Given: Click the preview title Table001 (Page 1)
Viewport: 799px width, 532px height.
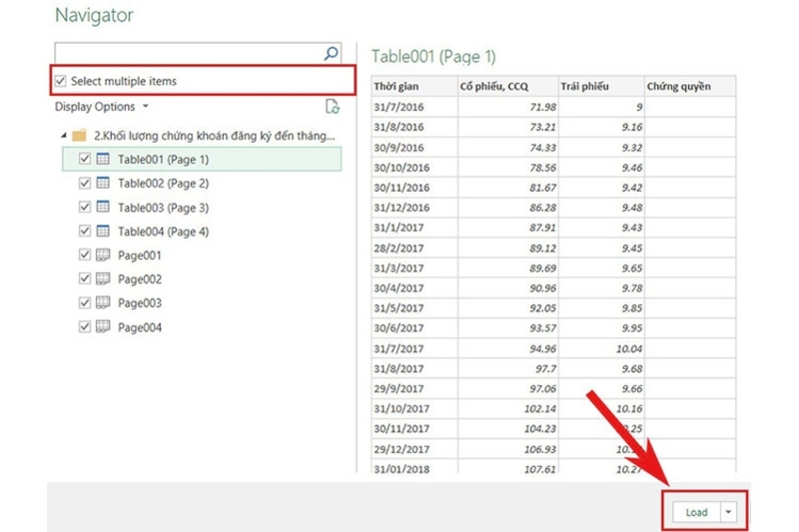Looking at the screenshot, I should 433,57.
